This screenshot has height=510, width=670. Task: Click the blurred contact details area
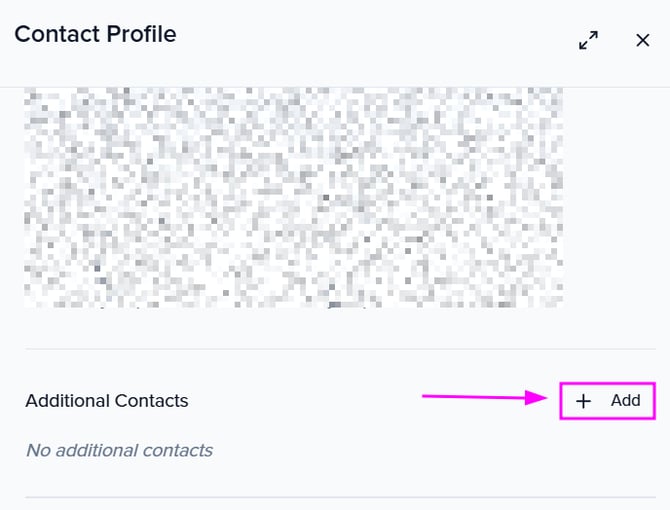pyautogui.click(x=293, y=196)
